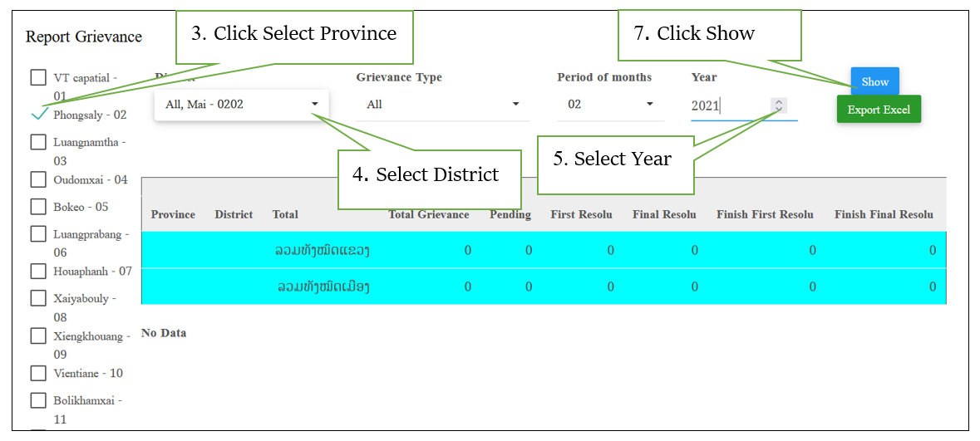Open the District dropdown showing Mai - 0202

[241, 105]
